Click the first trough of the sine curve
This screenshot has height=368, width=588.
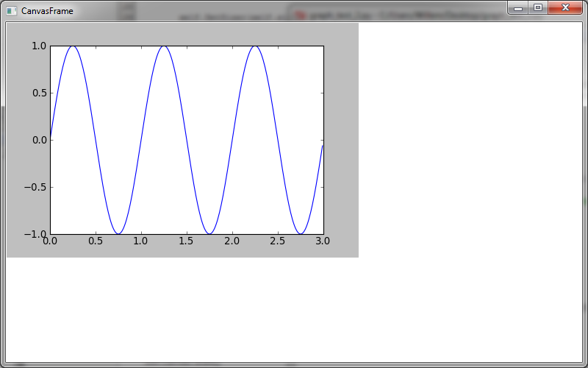(x=118, y=233)
